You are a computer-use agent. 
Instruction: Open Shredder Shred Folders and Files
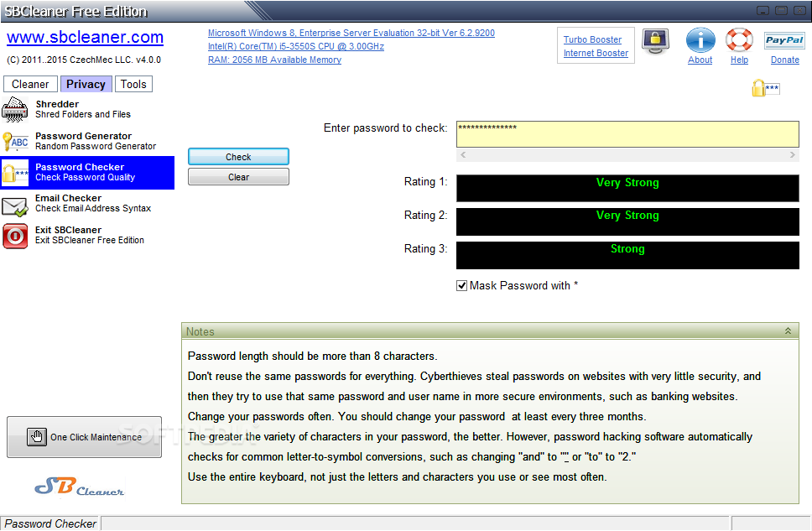[x=87, y=109]
